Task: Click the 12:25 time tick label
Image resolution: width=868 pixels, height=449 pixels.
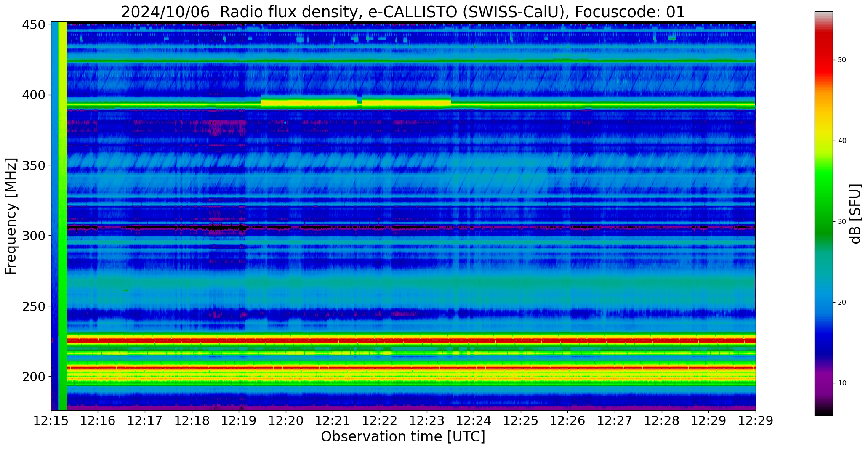Action: point(521,420)
